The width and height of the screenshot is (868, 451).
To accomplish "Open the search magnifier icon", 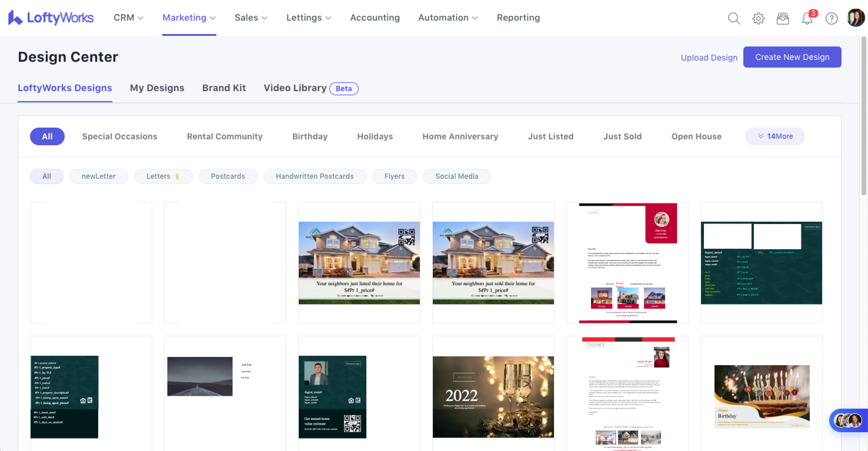I will tap(734, 18).
